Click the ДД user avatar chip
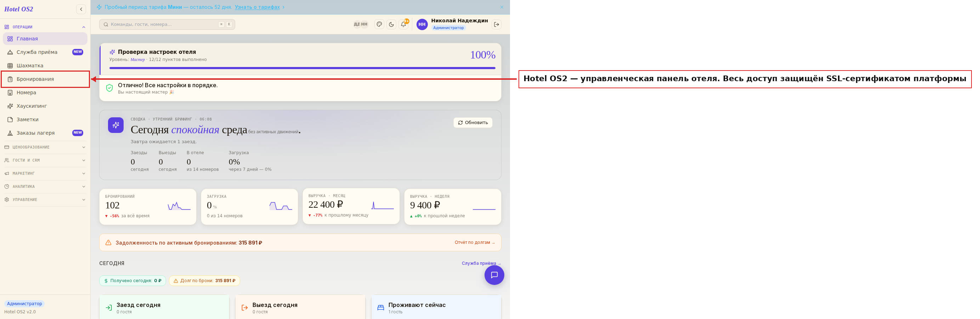980x319 pixels. pos(357,24)
